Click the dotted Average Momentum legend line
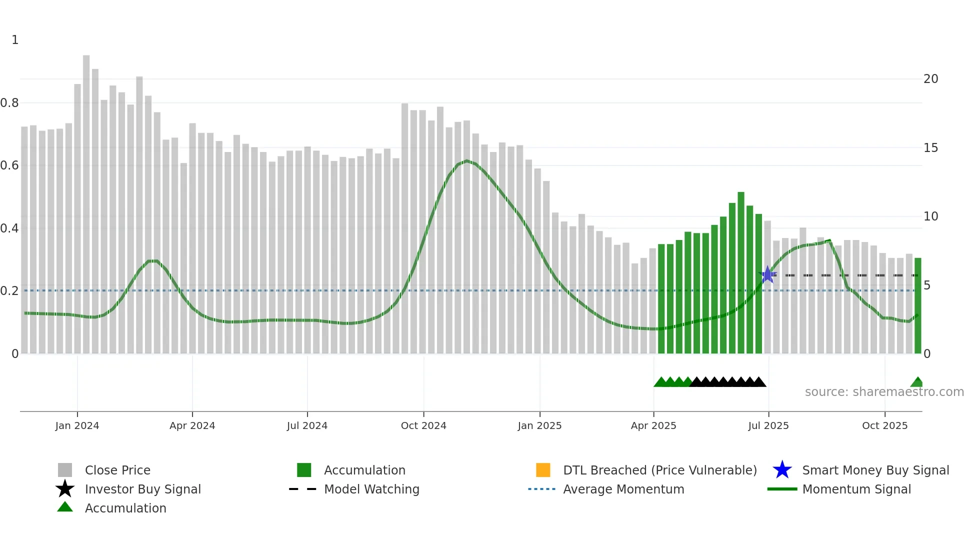 [x=542, y=489]
